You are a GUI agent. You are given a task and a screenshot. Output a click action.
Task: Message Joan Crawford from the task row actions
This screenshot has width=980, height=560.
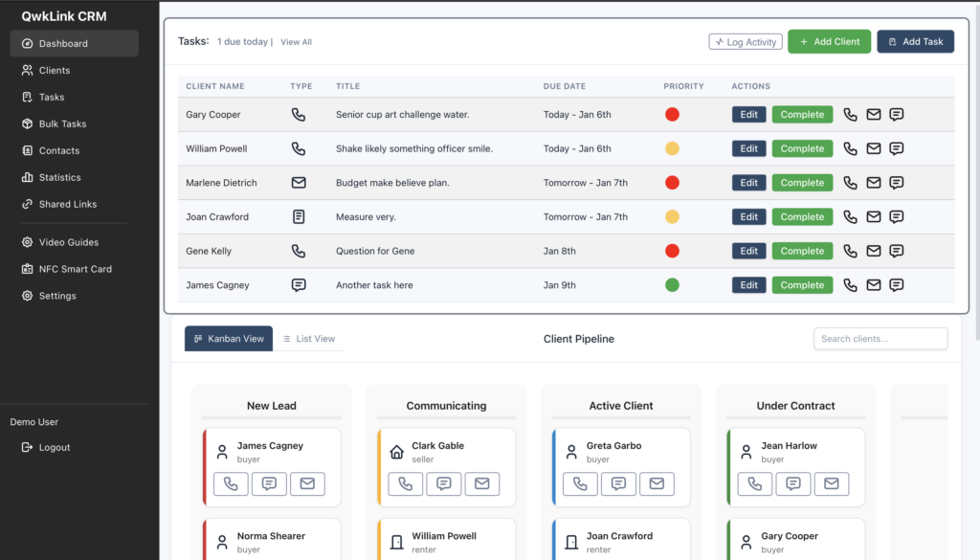click(x=896, y=217)
